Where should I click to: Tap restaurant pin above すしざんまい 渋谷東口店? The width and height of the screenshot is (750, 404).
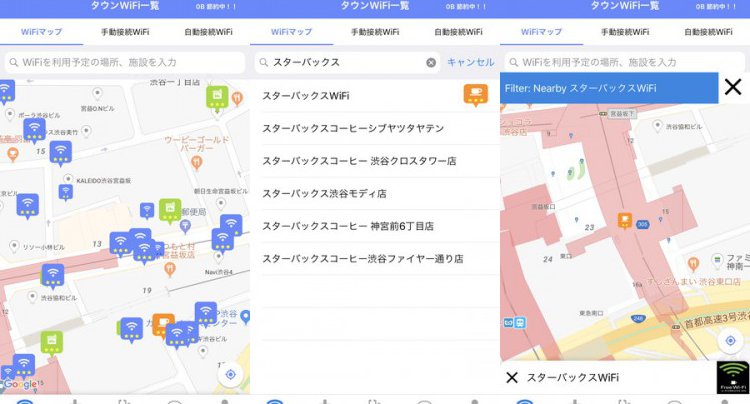693,263
